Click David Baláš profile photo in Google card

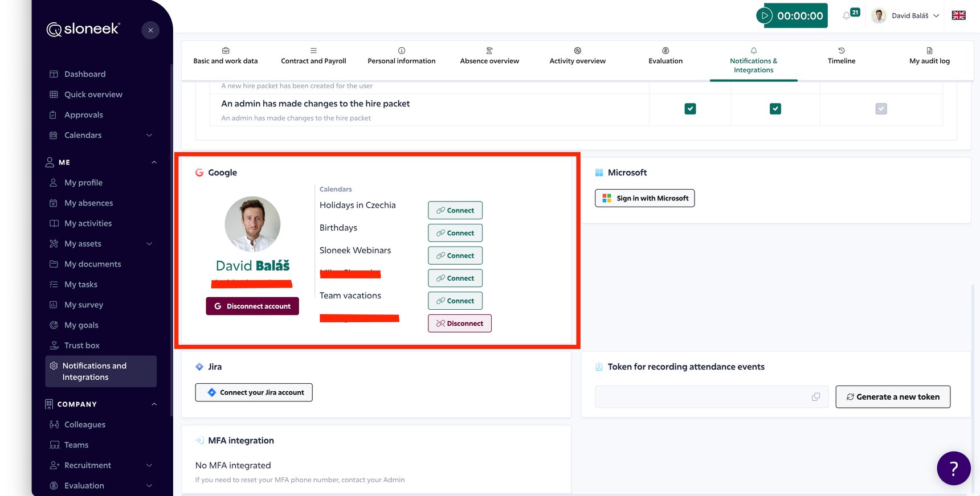click(x=252, y=224)
